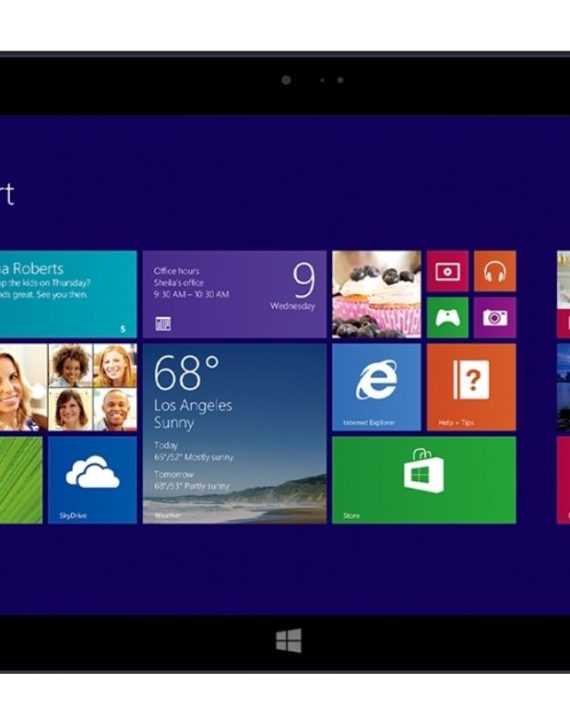Open the Windows Store tile

coord(424,480)
